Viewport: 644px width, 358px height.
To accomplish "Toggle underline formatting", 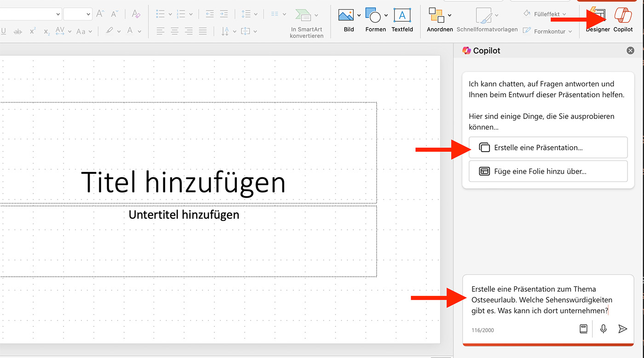I will pyautogui.click(x=4, y=31).
